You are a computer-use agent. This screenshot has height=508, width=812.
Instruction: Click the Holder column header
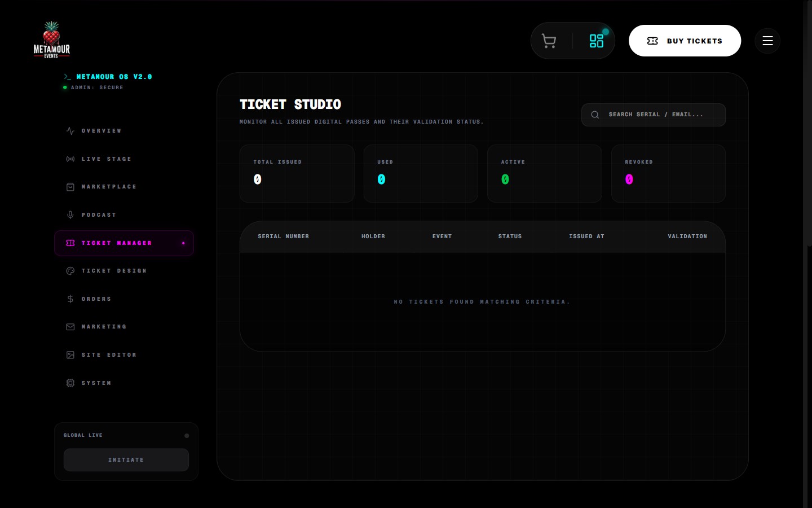click(373, 237)
